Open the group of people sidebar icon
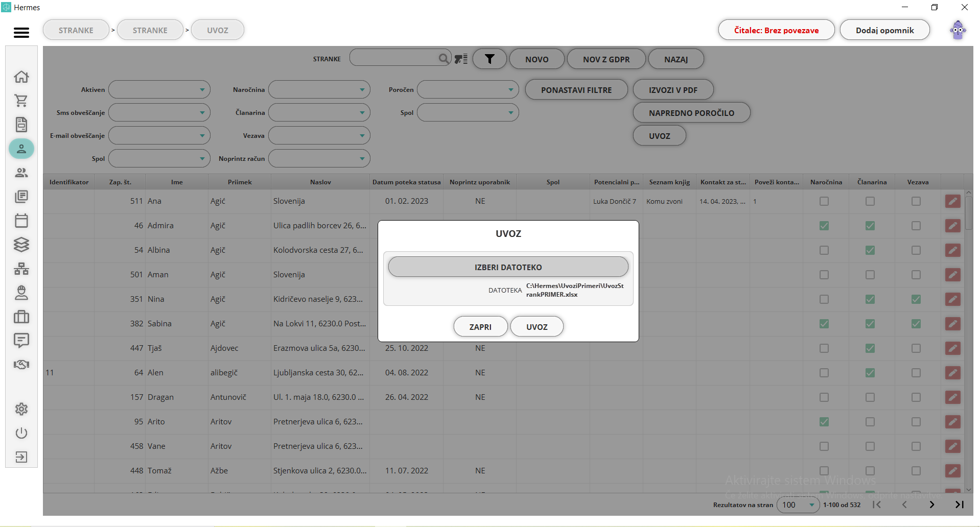This screenshot has width=980, height=527. 21,173
